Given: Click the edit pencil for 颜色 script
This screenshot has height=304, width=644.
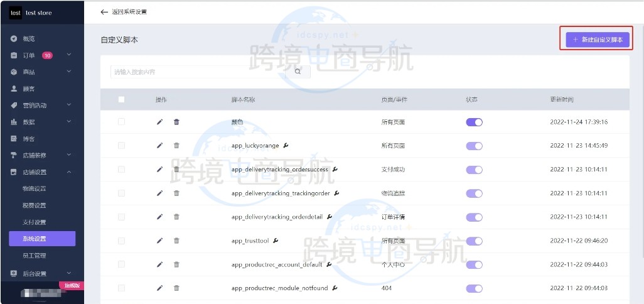Looking at the screenshot, I should [159, 122].
